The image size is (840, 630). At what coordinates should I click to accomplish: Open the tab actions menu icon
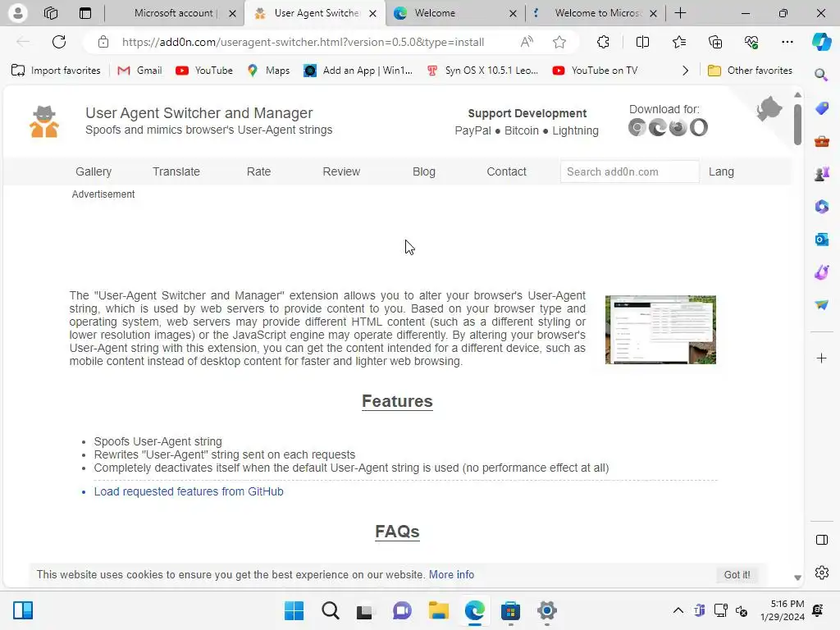(85, 13)
